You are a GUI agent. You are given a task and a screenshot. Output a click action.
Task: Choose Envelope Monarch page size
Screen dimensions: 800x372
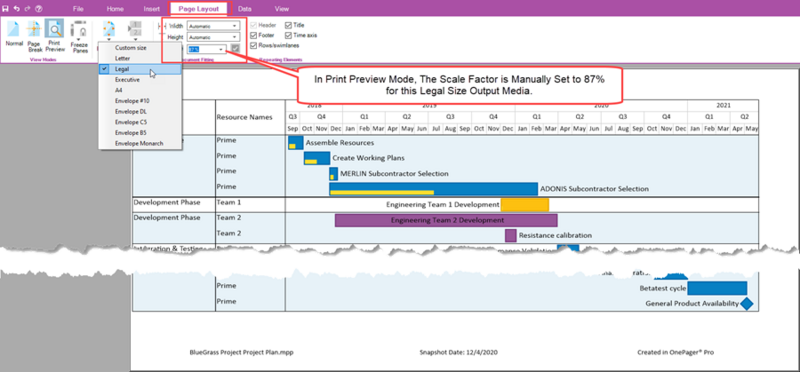[140, 143]
